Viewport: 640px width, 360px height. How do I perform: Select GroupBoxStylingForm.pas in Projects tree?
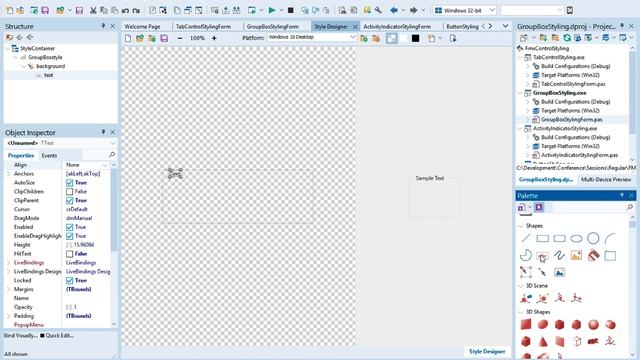pyautogui.click(x=571, y=120)
